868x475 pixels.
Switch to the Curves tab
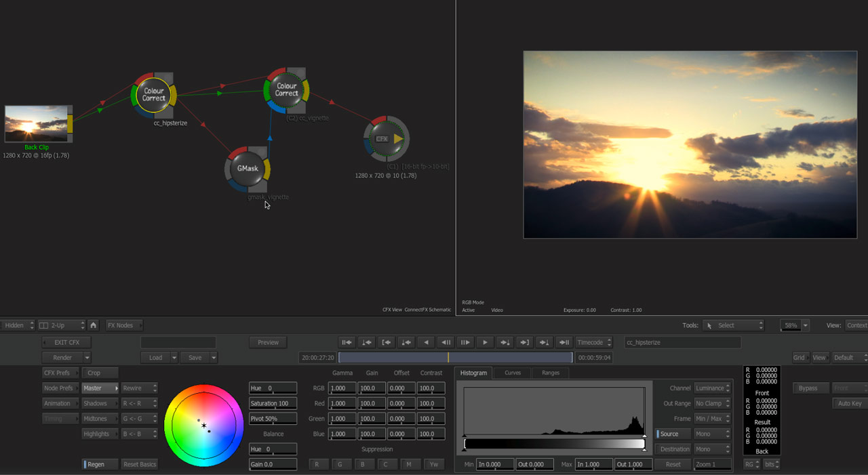[x=513, y=373]
